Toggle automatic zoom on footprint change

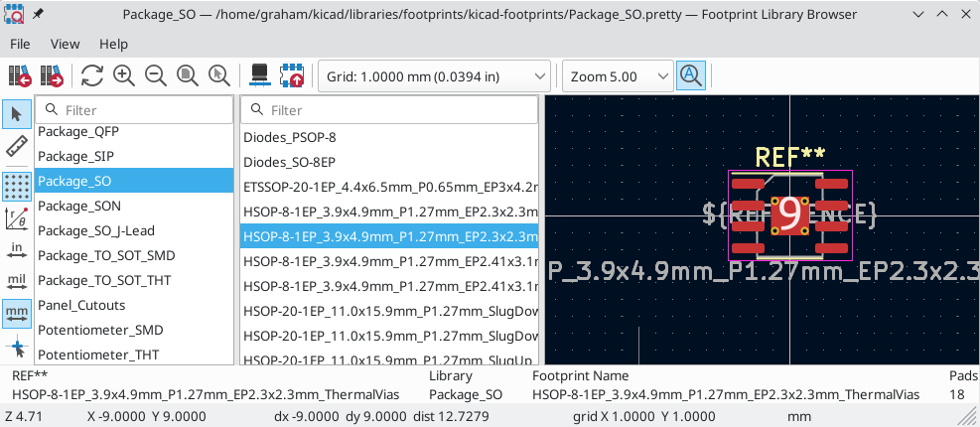691,75
